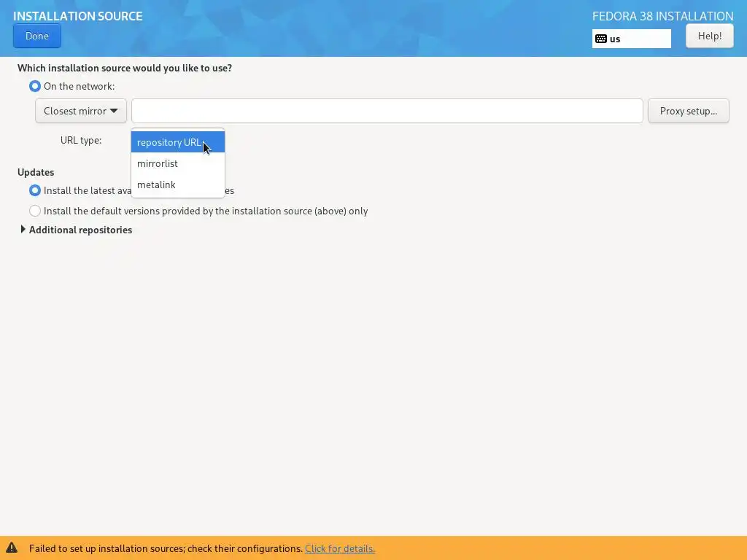Open Proxy setup dialog
Viewport: 747px width, 560px height.
point(688,111)
